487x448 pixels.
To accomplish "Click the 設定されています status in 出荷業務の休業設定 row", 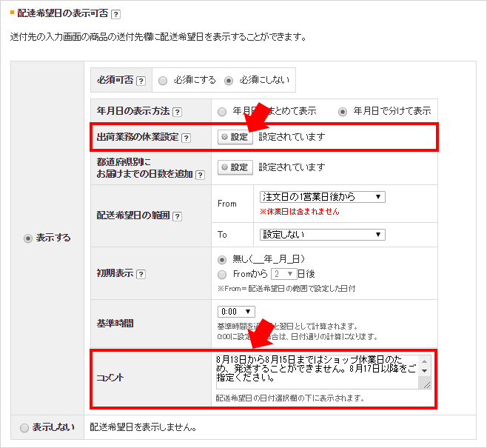I will pyautogui.click(x=292, y=137).
